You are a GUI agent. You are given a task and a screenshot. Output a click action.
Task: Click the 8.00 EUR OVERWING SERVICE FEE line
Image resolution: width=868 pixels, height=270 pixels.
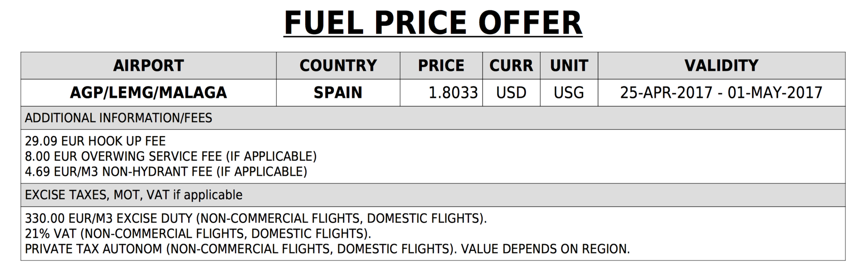pyautogui.click(x=171, y=156)
